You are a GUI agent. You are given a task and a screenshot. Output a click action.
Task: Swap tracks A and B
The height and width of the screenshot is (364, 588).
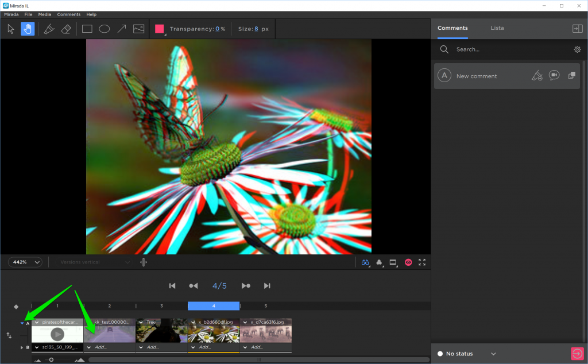9,335
